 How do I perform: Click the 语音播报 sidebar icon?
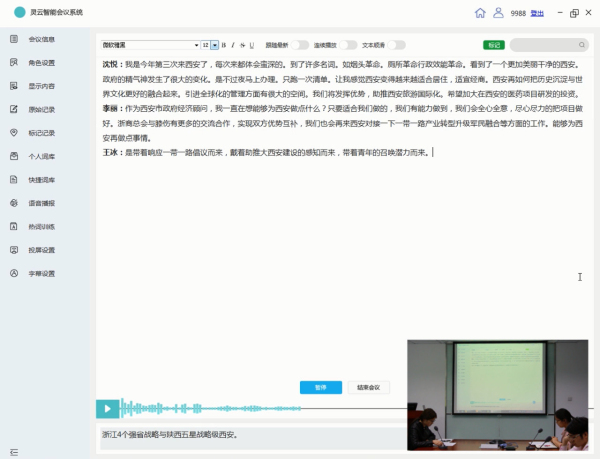(x=14, y=203)
